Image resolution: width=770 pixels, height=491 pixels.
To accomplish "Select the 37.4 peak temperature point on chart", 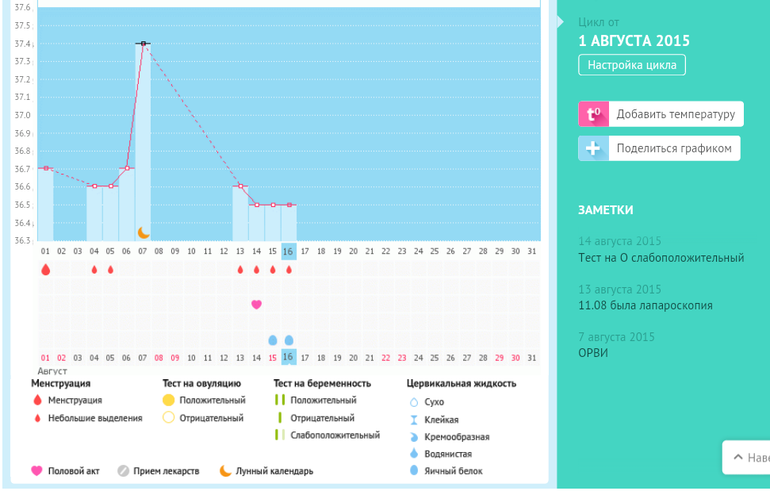I will pos(143,44).
